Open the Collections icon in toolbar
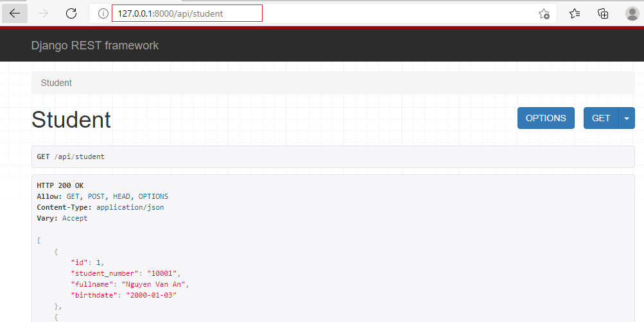The image size is (644, 322). 603,13
